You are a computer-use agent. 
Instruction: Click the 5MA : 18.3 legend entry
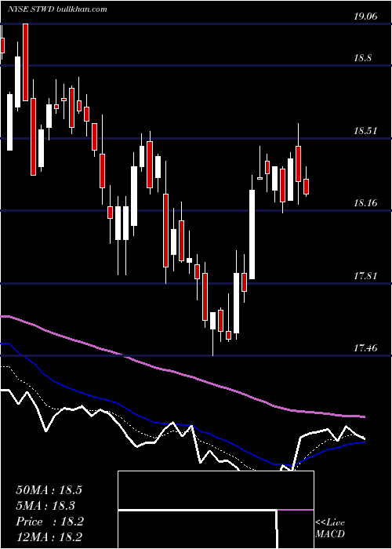(45, 506)
